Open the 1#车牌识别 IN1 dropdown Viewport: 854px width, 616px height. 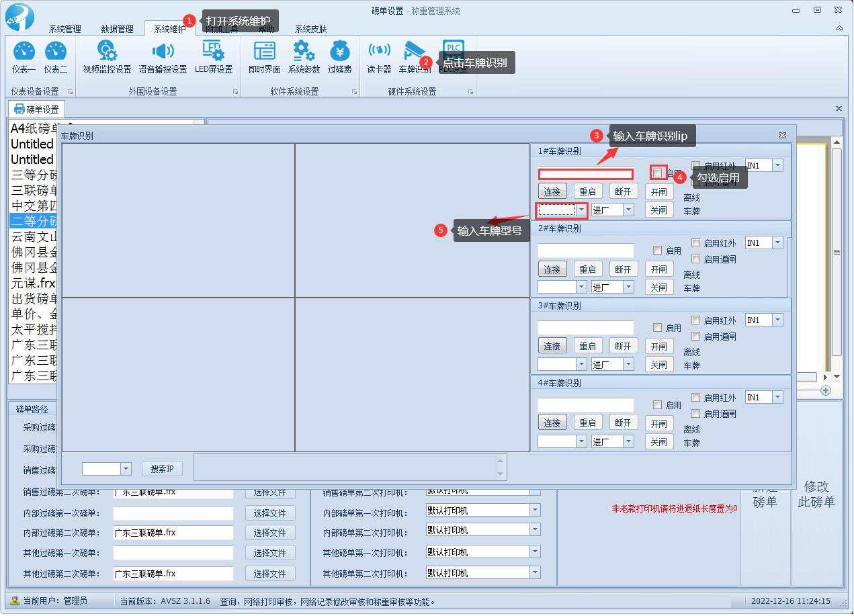tap(777, 165)
